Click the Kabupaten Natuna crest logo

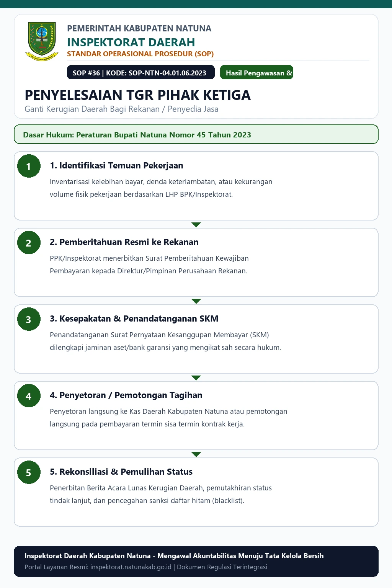click(x=42, y=41)
